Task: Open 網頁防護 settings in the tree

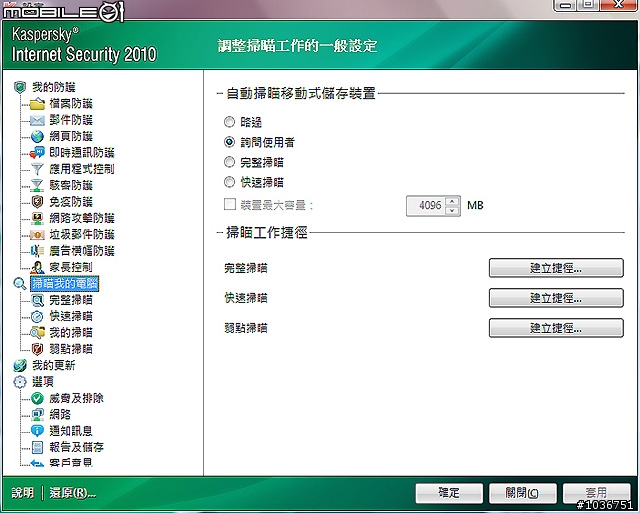Action: [71, 136]
